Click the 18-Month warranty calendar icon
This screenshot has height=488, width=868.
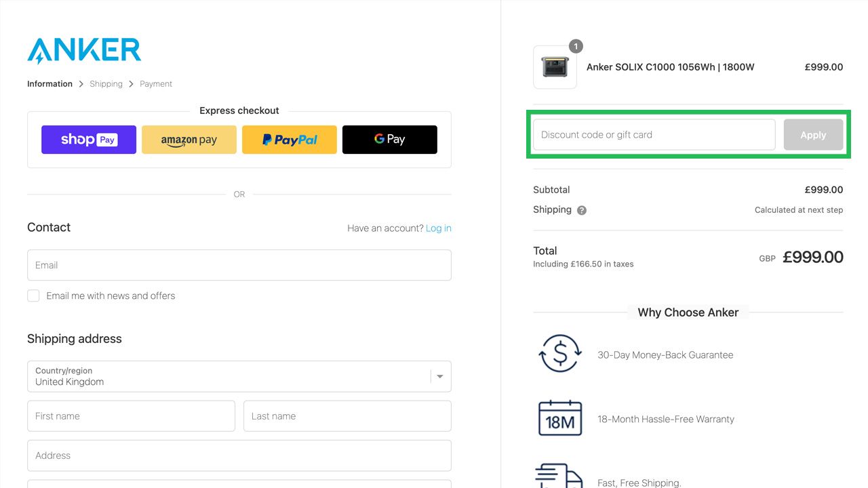tap(560, 418)
